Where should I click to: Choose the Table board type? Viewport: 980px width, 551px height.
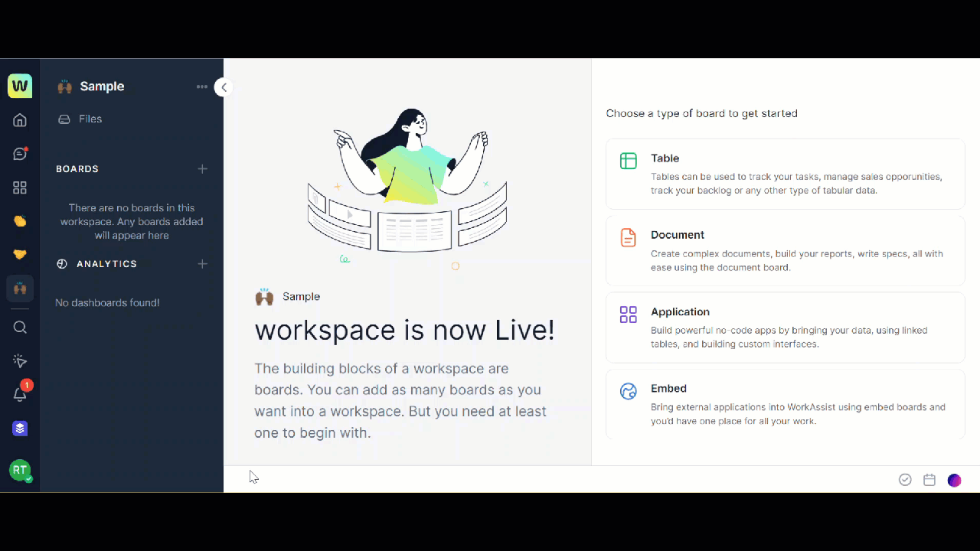coord(785,174)
